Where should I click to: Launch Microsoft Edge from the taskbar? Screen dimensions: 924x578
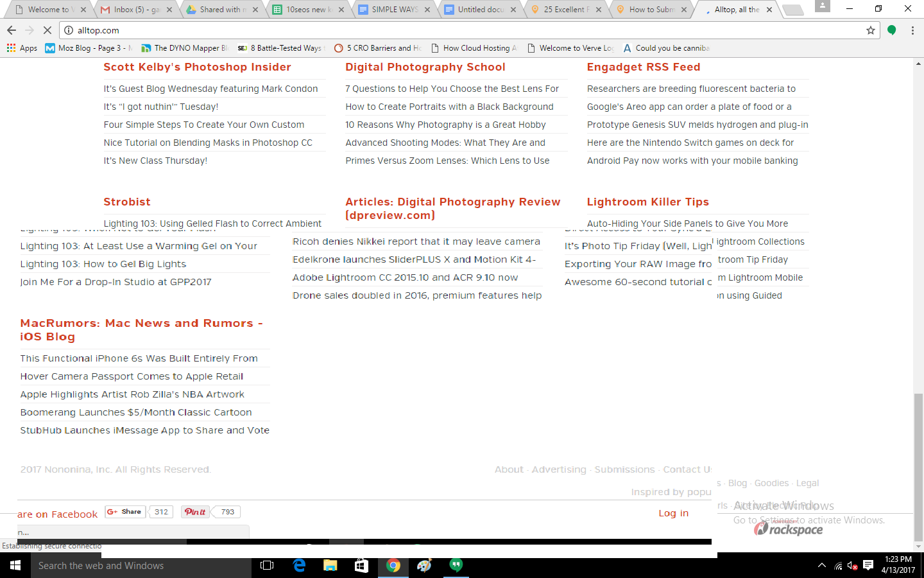(x=299, y=565)
